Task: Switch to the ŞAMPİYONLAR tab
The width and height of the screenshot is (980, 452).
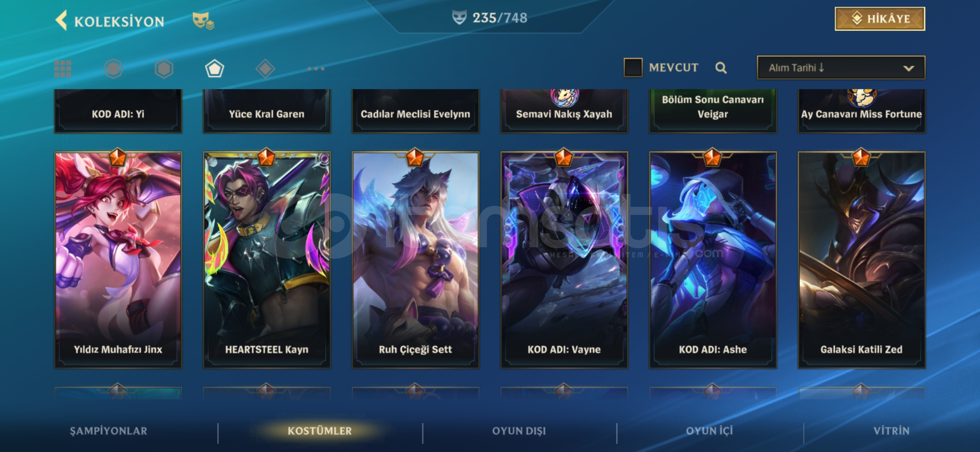Action: point(108,431)
